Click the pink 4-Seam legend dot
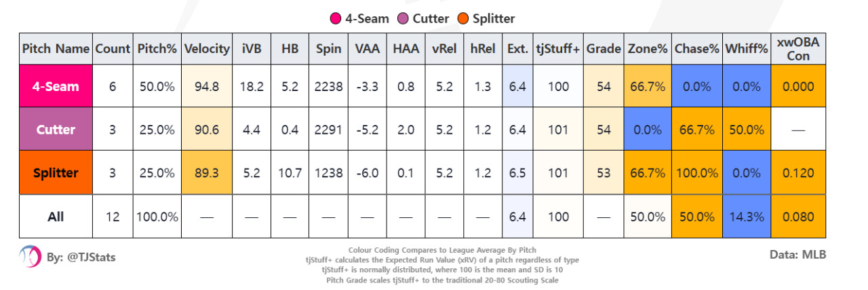Screen dimensions: 868x290 coord(335,18)
